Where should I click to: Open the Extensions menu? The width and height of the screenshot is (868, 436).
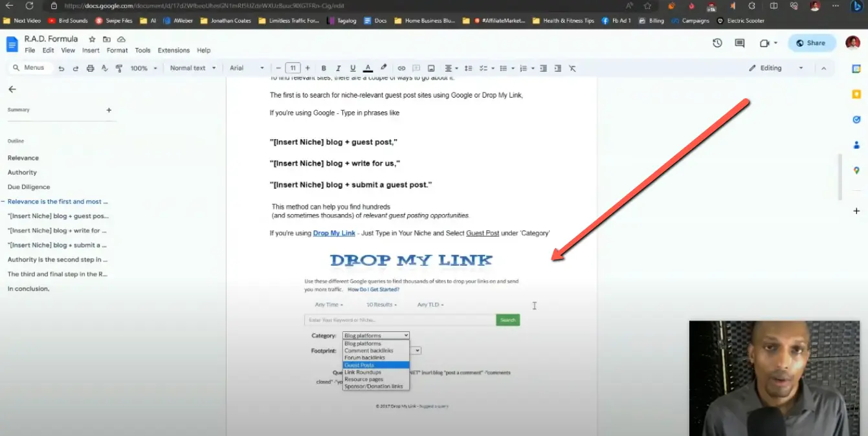pyautogui.click(x=173, y=50)
